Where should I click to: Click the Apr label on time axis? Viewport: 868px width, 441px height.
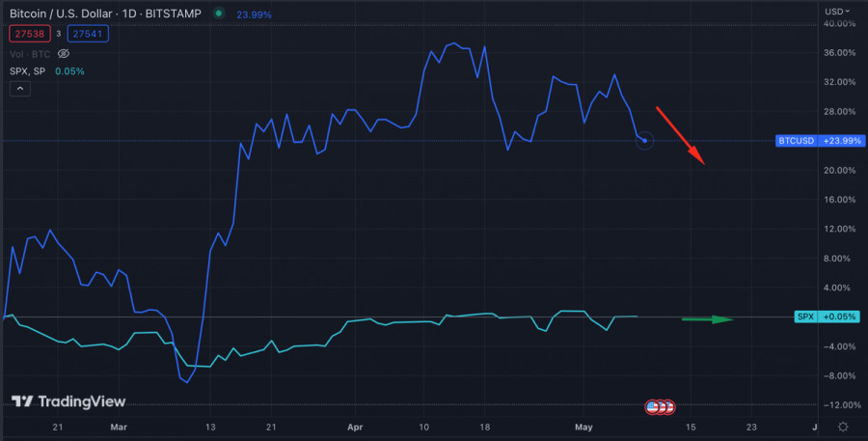(355, 426)
